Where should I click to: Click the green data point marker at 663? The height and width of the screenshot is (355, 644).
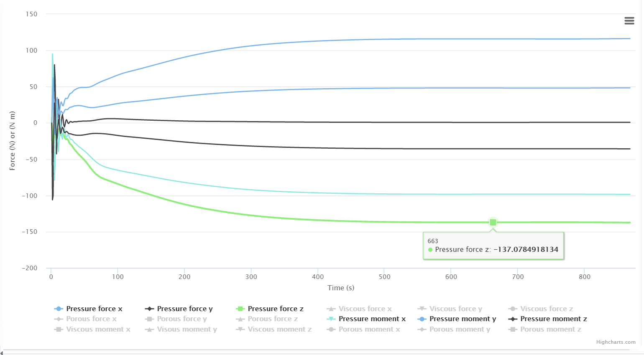[493, 222]
